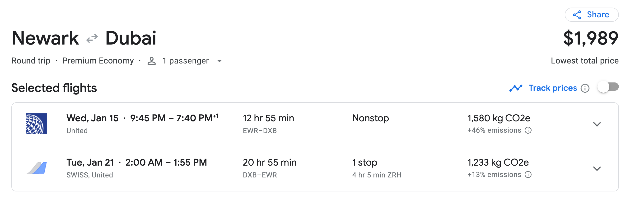Enable the Track prices toggle
The height and width of the screenshot is (199, 644).
[608, 87]
